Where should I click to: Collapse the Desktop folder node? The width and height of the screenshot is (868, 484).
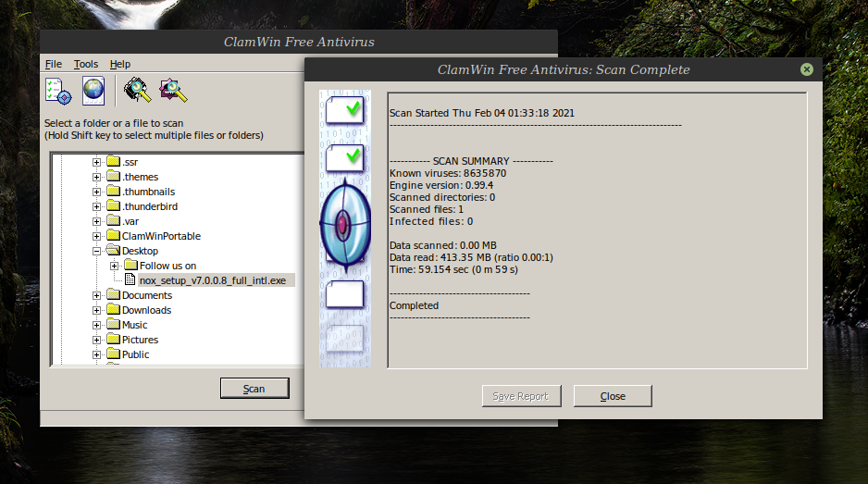click(96, 251)
